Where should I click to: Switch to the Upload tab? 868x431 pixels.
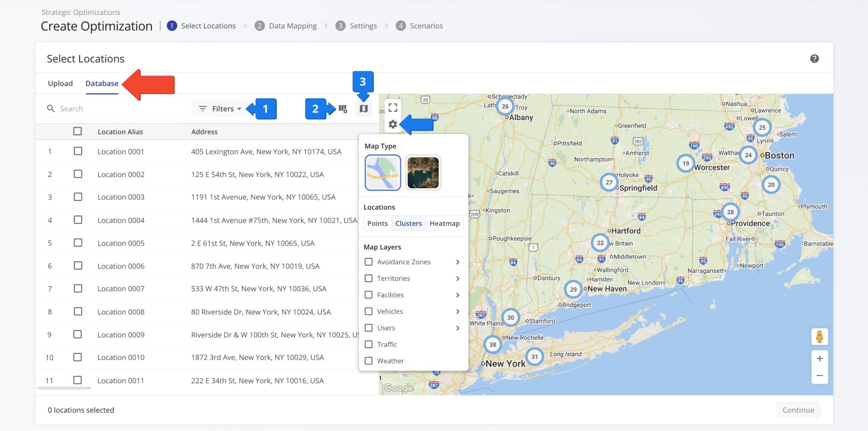coord(60,84)
